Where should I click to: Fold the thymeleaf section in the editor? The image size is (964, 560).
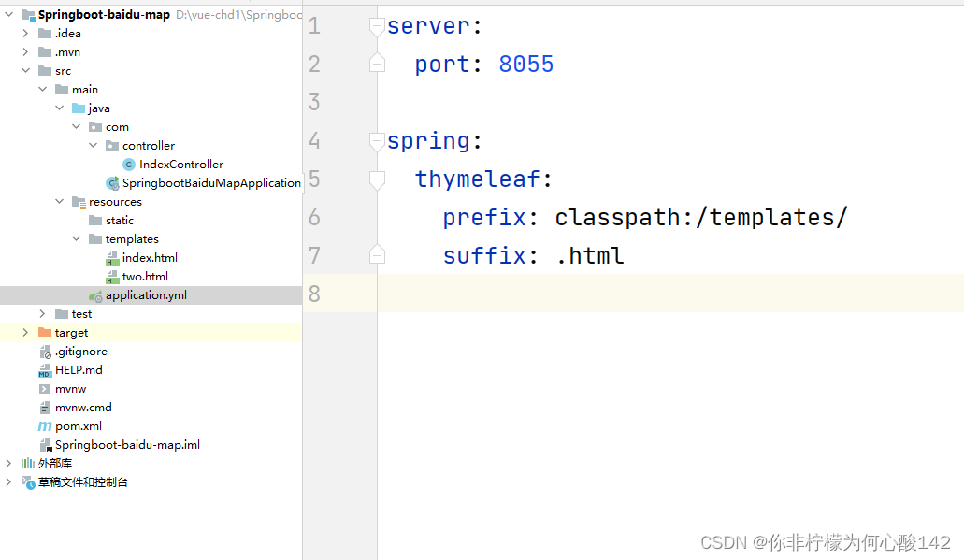[x=376, y=179]
